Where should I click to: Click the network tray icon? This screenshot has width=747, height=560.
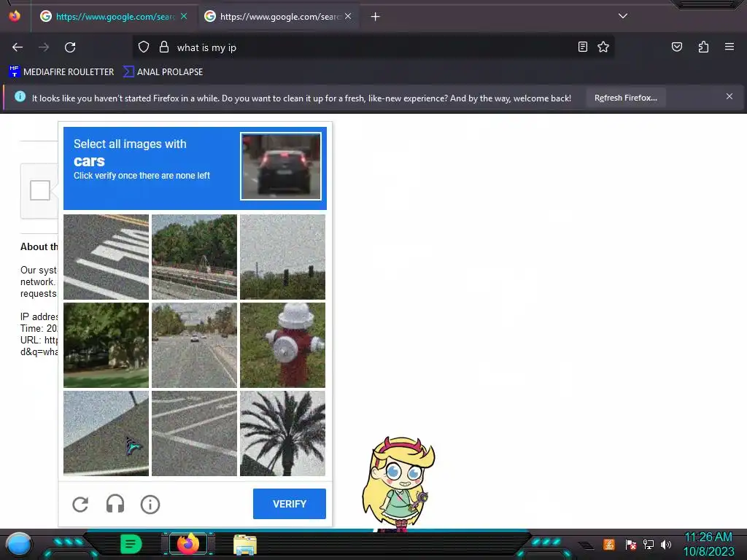tap(649, 544)
